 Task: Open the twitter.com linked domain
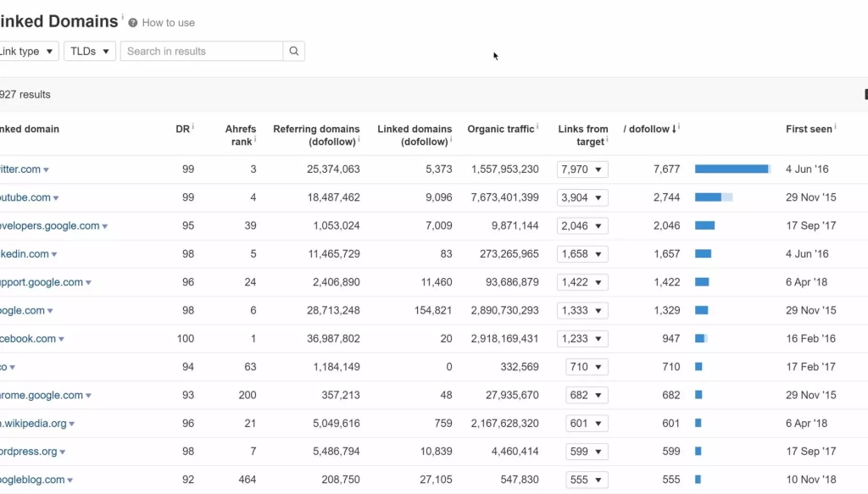20,169
